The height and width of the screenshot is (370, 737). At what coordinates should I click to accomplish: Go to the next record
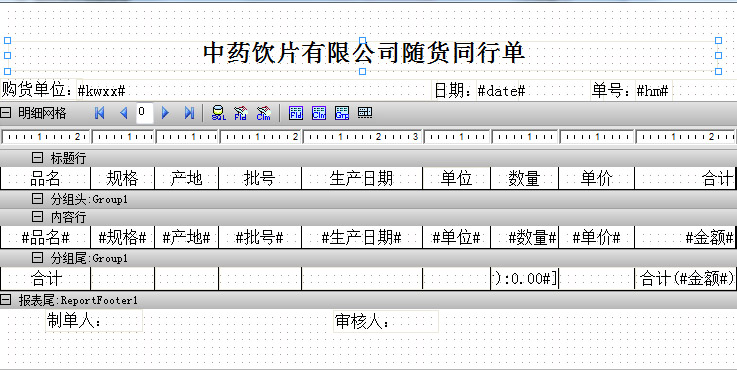pyautogui.click(x=165, y=113)
